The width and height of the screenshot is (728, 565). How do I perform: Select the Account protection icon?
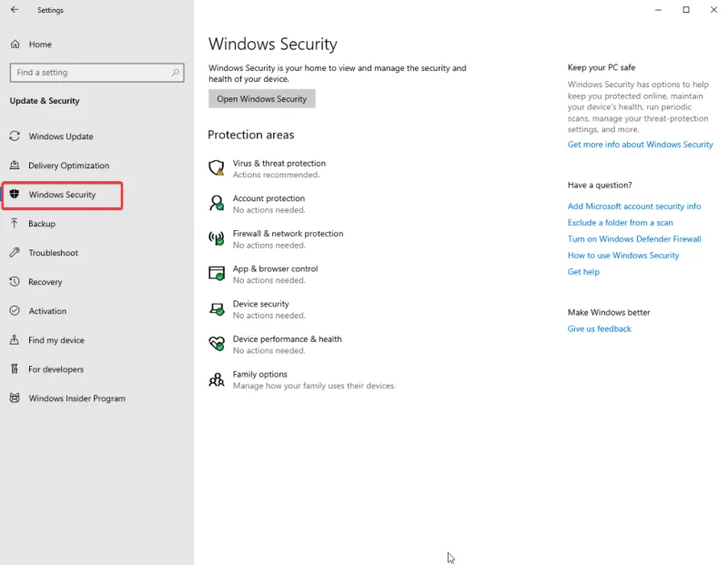click(x=217, y=202)
